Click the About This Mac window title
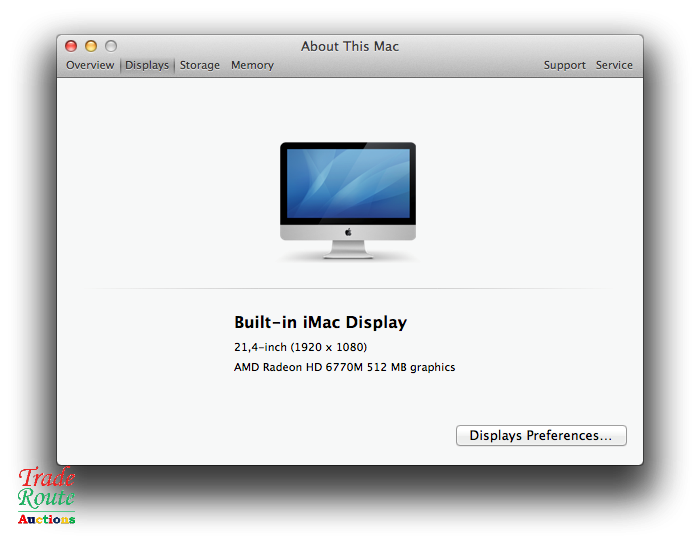This screenshot has width=700, height=544. 350,46
